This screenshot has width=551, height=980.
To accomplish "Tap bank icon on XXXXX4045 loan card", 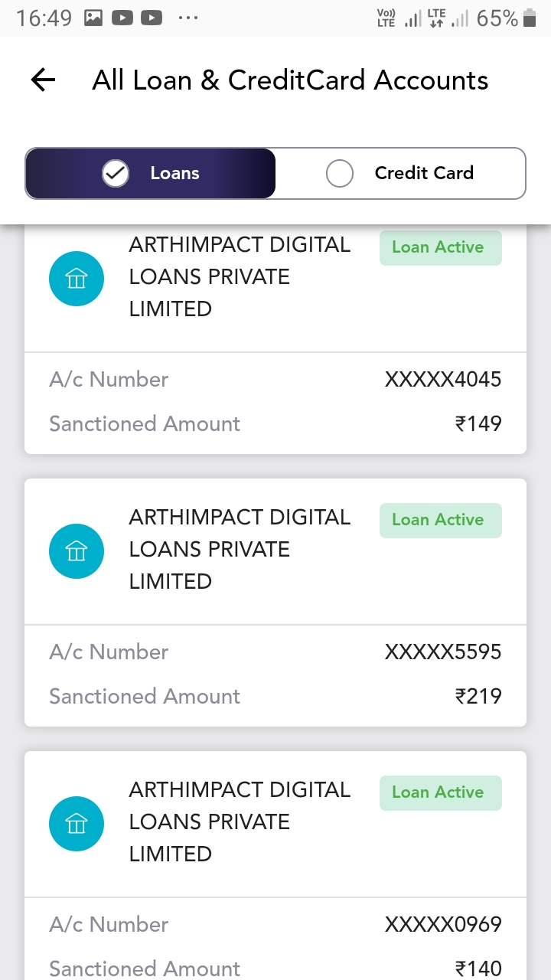I will click(x=76, y=278).
